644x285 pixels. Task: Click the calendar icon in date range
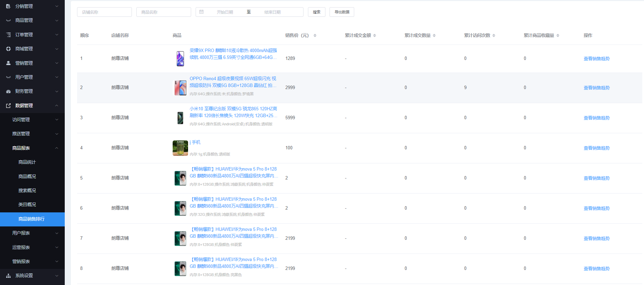tap(201, 12)
